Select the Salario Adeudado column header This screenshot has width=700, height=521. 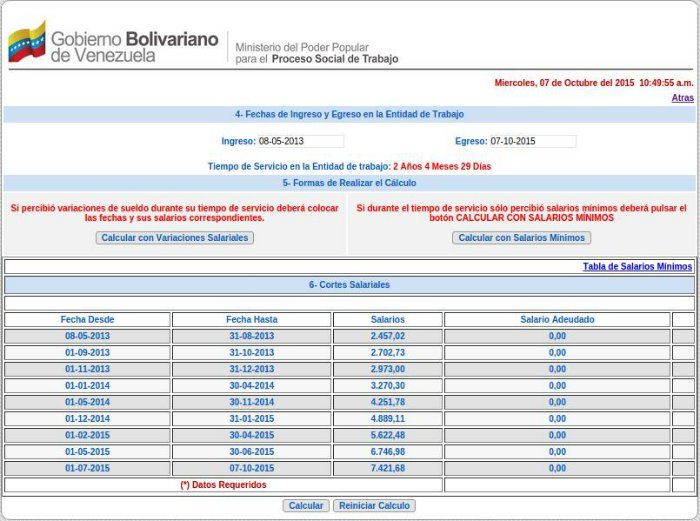[557, 320]
